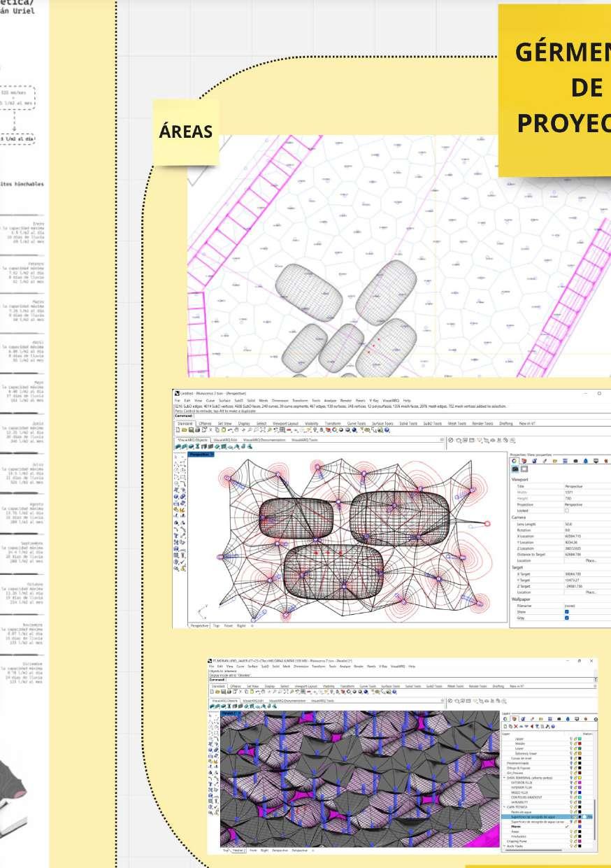Toggle visibility bulb of VARIABILITY layer
This screenshot has width=611, height=868.
coord(571,802)
